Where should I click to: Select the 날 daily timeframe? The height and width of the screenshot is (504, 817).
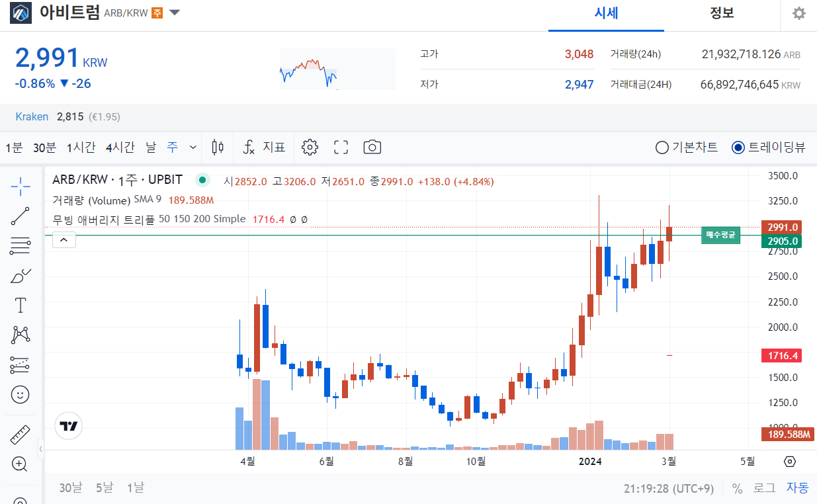pos(151,147)
